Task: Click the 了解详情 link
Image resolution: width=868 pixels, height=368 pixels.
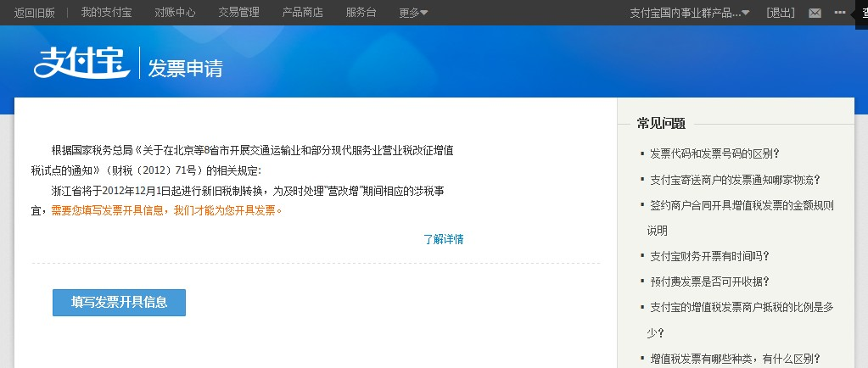Action: pos(444,239)
